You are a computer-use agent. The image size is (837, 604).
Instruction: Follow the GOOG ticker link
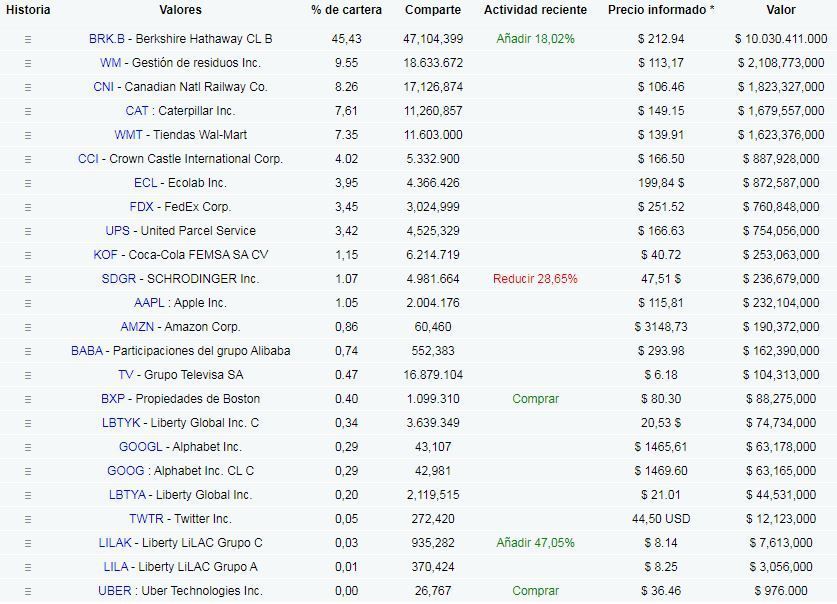click(x=125, y=471)
